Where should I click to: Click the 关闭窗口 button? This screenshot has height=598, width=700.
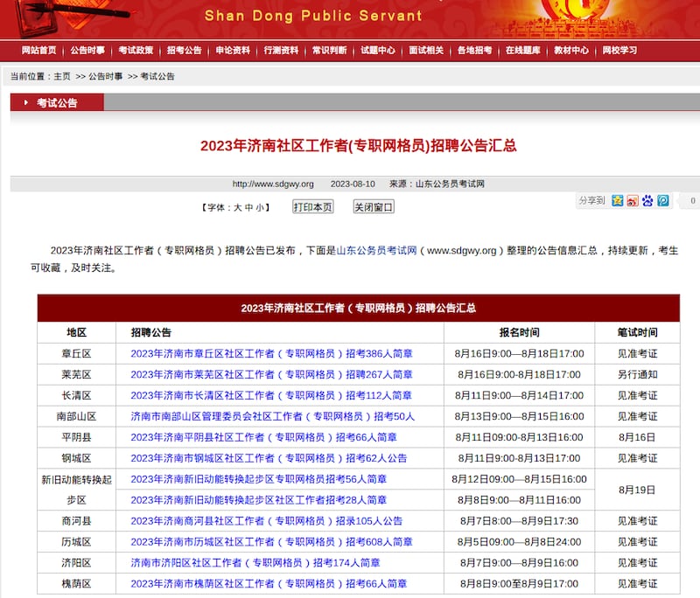(x=374, y=206)
